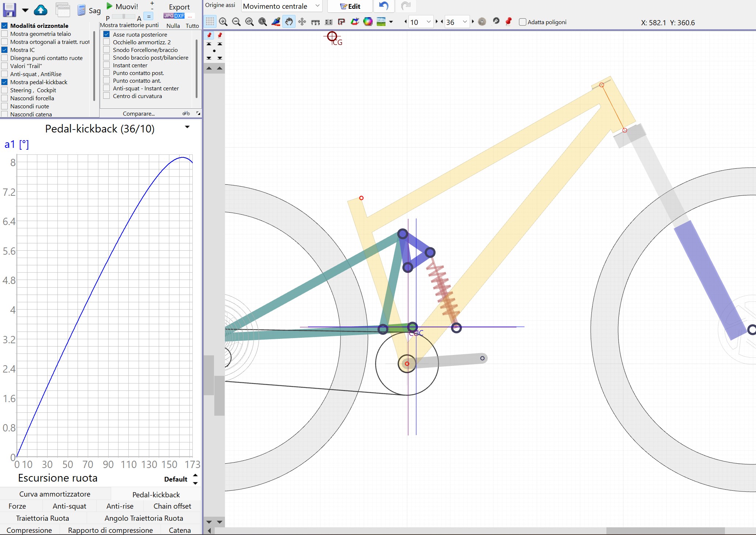Check Instant center trajectory point
The height and width of the screenshot is (535, 756).
click(x=106, y=65)
